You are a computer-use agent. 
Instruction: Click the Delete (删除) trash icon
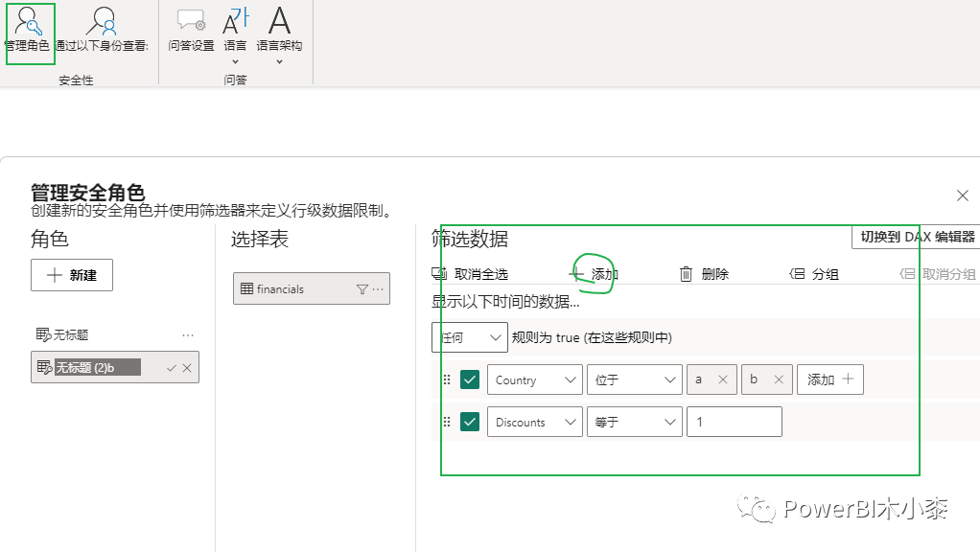pyautogui.click(x=686, y=274)
